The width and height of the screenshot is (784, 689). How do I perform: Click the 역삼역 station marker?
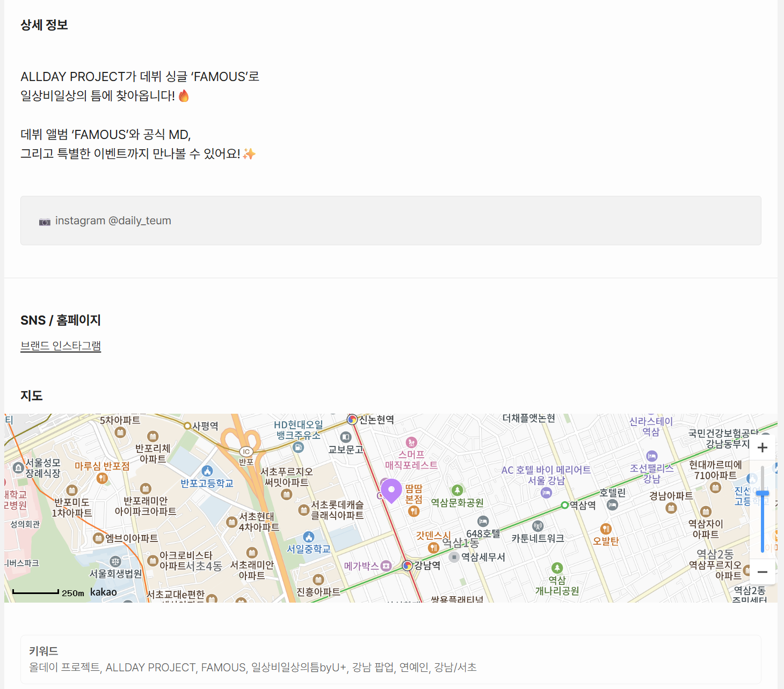[564, 505]
